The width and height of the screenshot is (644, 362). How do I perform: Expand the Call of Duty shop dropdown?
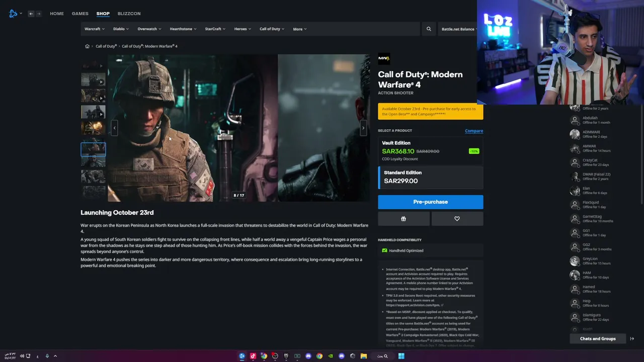click(x=272, y=29)
